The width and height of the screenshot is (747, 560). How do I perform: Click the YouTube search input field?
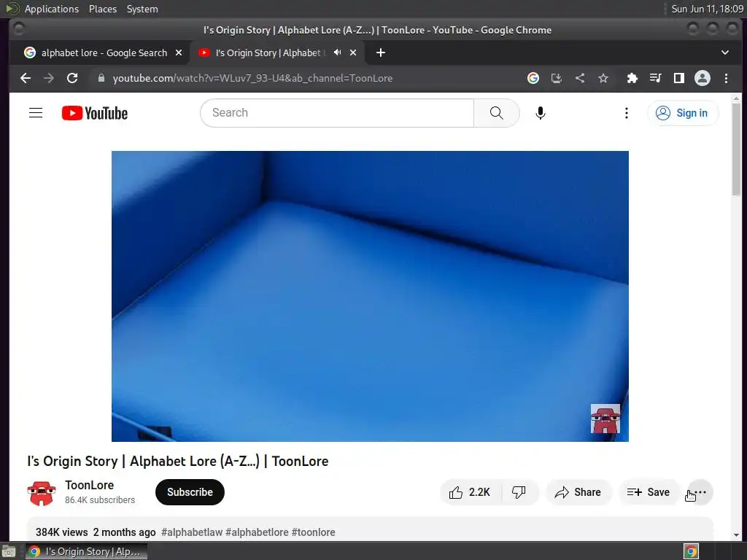tap(337, 113)
